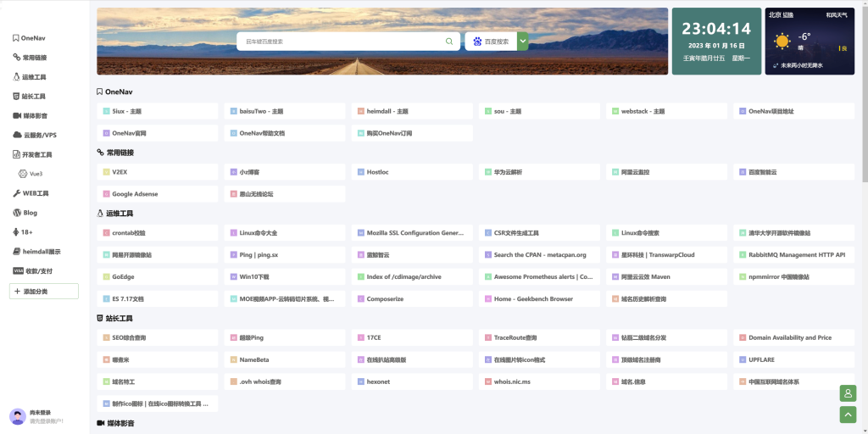The width and height of the screenshot is (868, 434).
Task: Open Domain Availability and Price link
Action: [793, 337]
